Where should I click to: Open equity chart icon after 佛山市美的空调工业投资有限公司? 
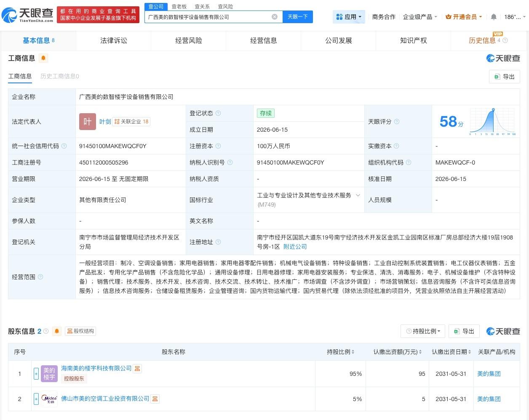pos(155,399)
